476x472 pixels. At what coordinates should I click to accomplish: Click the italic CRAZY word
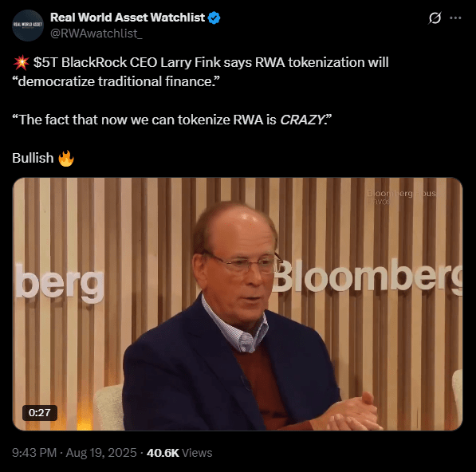point(302,120)
